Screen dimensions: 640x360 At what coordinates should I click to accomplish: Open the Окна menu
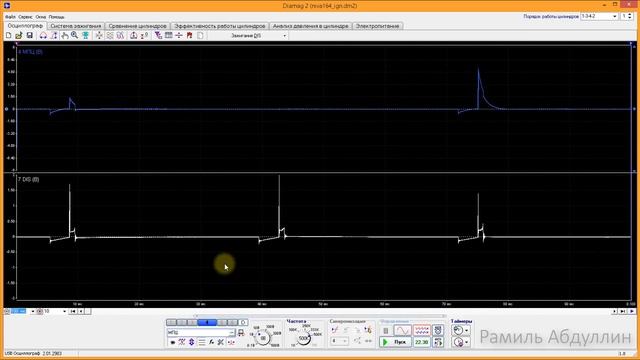click(x=41, y=17)
